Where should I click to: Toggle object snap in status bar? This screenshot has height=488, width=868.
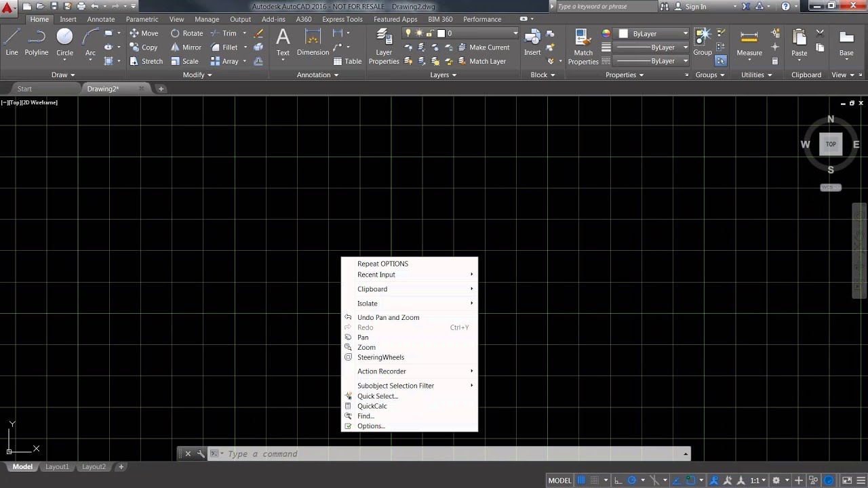coord(691,481)
